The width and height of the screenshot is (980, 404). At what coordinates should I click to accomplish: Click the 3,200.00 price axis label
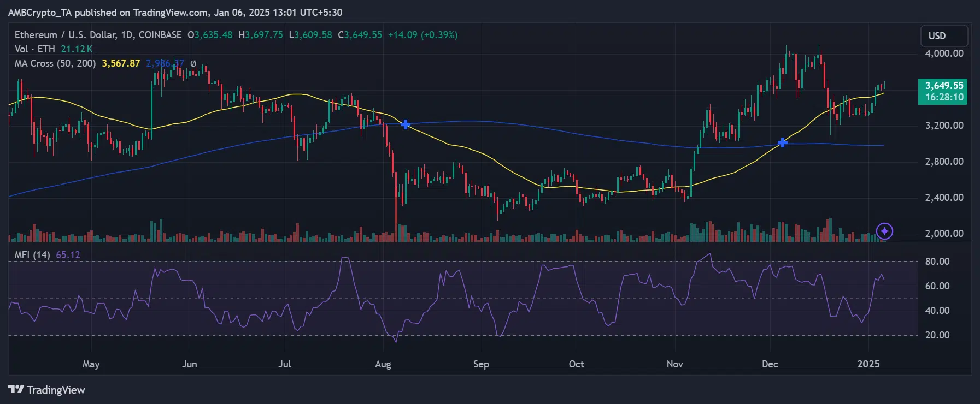[944, 126]
